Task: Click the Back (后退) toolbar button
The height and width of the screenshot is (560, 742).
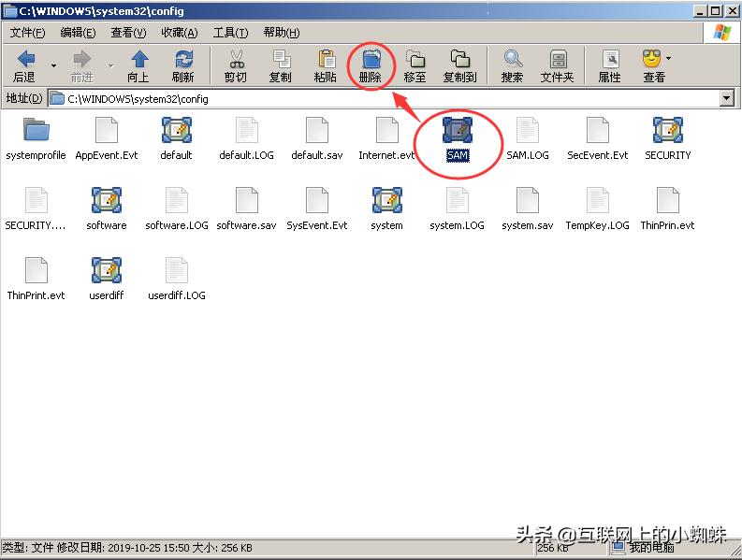Action: (x=25, y=66)
